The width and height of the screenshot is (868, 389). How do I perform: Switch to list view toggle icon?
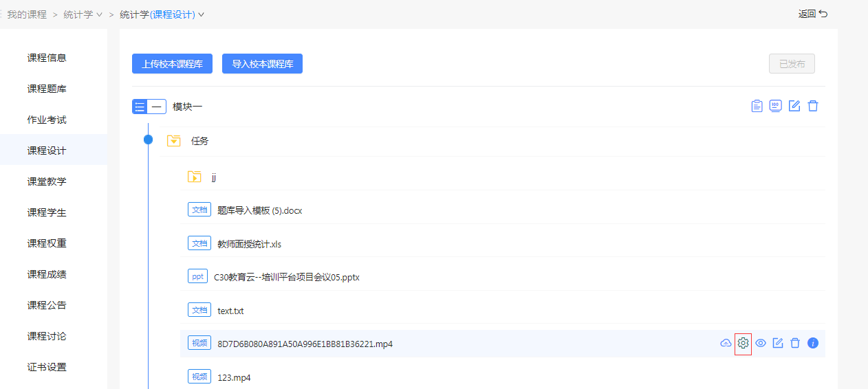140,107
